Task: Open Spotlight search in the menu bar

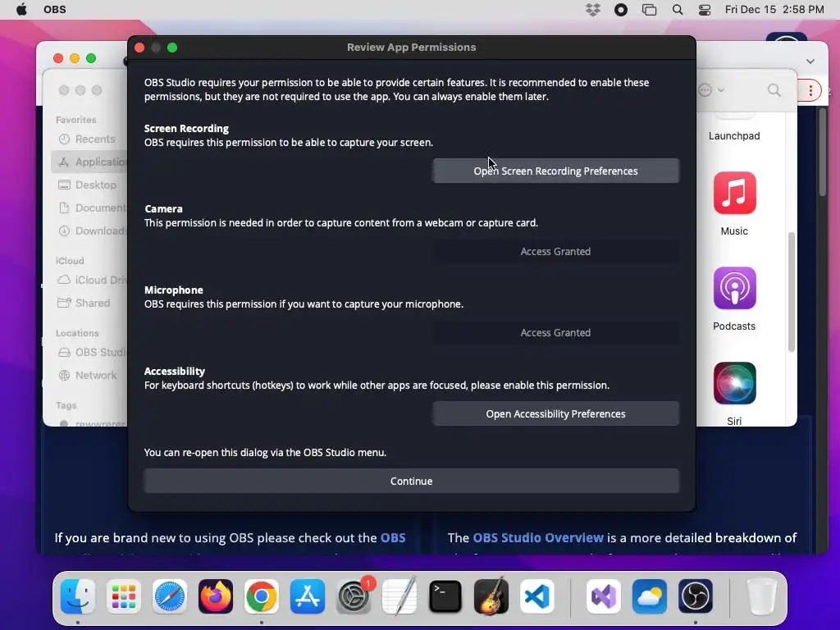Action: (677, 10)
